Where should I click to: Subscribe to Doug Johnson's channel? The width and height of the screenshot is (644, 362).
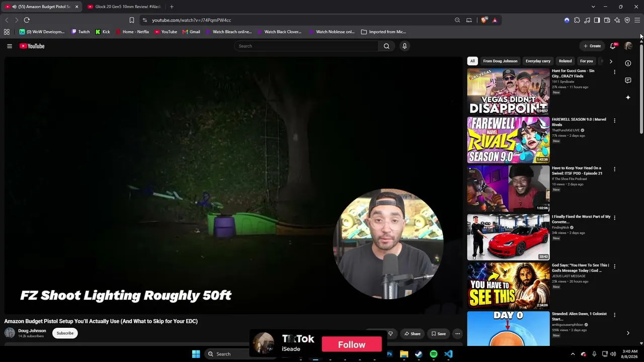click(65, 333)
